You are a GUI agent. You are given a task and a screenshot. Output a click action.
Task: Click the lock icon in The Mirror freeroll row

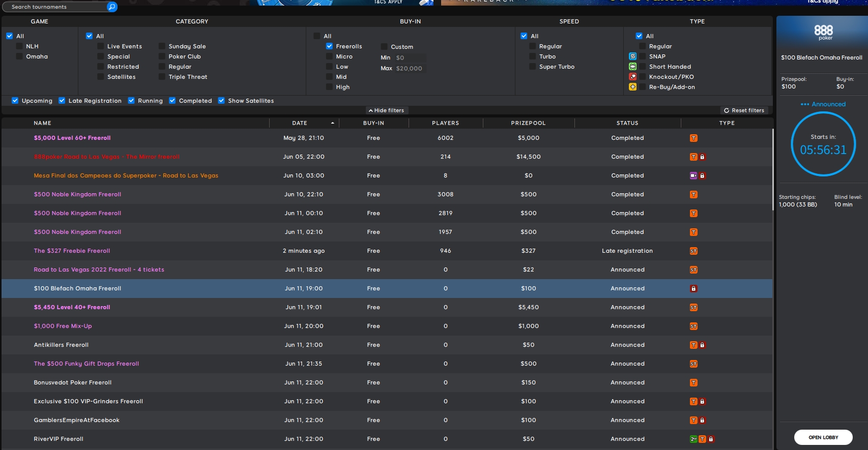(x=702, y=157)
